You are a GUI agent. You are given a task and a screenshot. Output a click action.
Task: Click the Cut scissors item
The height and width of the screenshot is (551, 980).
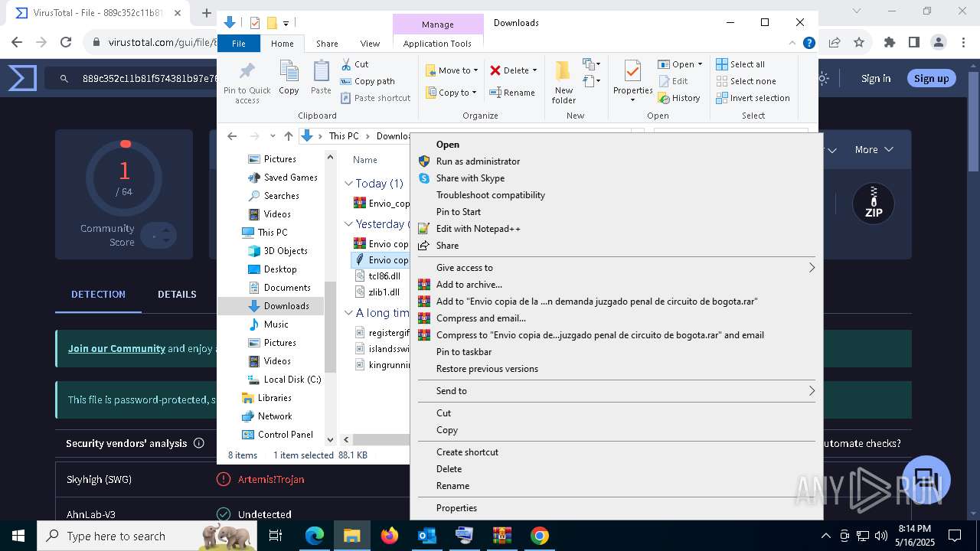click(x=355, y=64)
